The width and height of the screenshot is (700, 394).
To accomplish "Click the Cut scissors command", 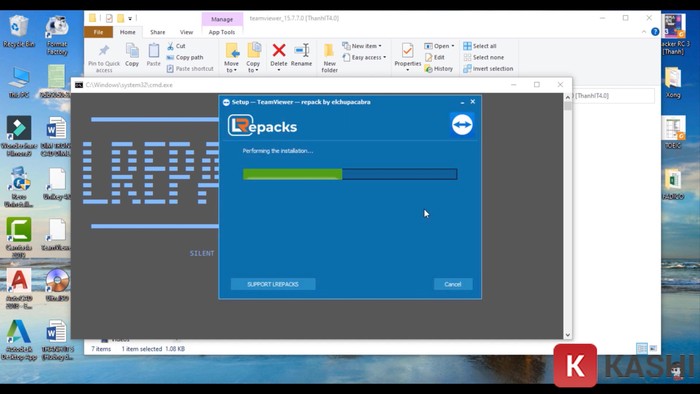I will [176, 46].
